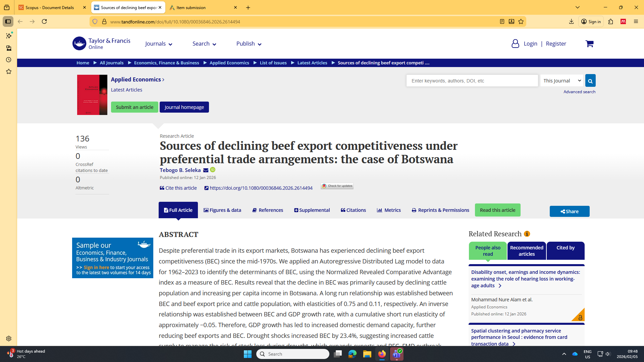
Task: Open the author's ORCID icon
Action: 213,170
